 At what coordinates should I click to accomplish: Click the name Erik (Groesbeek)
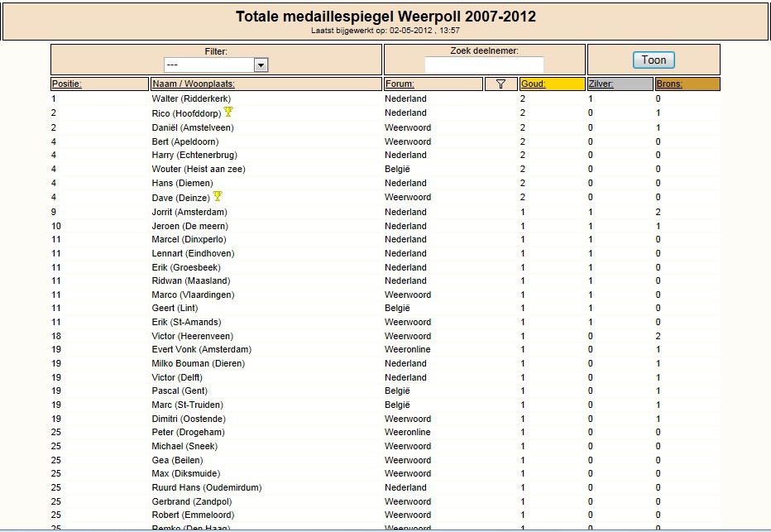186,267
